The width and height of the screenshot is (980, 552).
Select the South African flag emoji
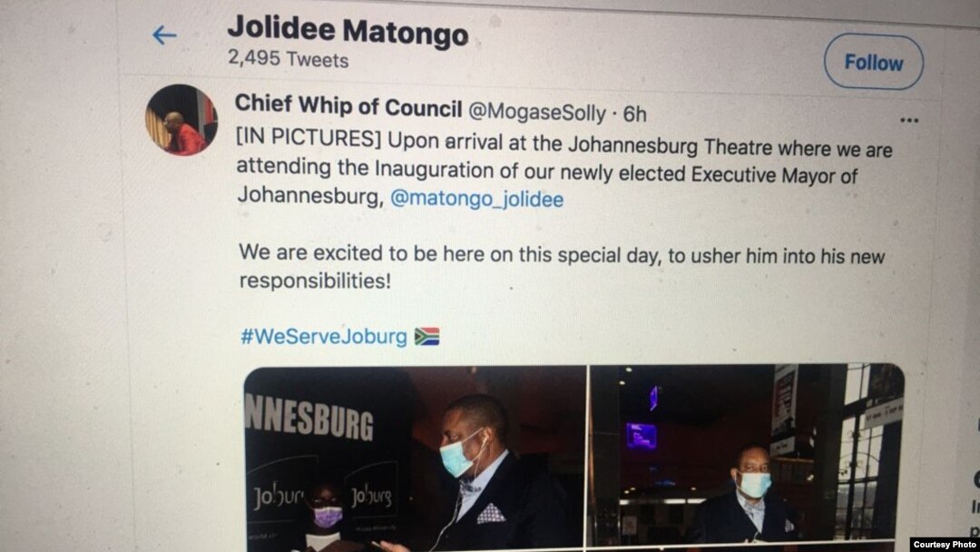point(426,336)
